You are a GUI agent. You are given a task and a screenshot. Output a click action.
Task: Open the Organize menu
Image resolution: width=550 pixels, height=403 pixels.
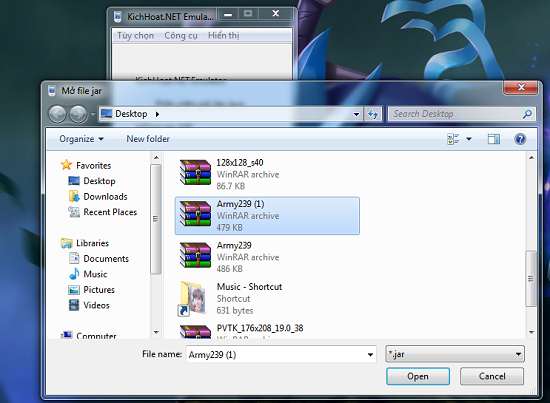point(81,139)
